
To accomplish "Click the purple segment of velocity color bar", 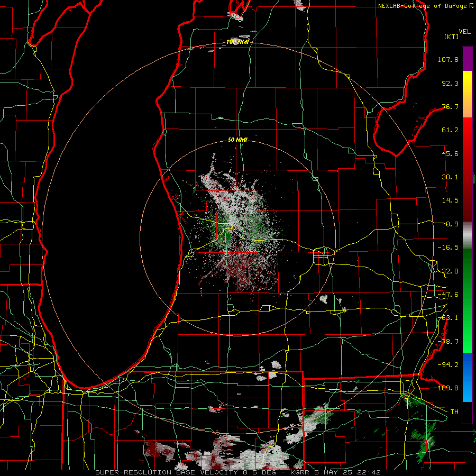I will tap(467, 59).
